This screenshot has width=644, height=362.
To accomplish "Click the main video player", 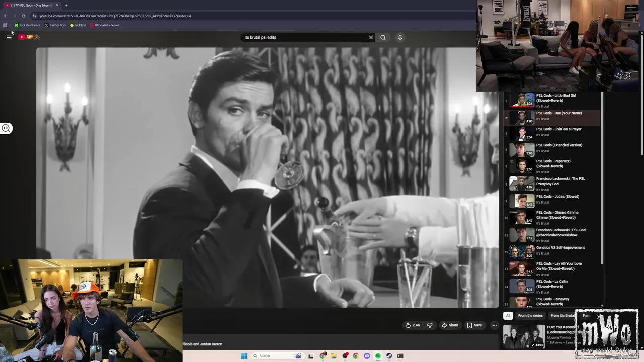I will pos(267,177).
